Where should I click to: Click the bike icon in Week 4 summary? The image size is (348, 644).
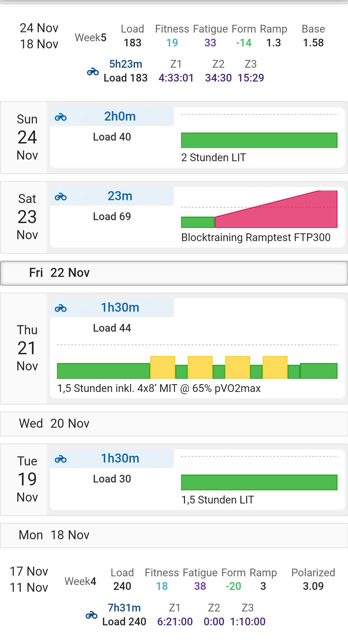pyautogui.click(x=92, y=615)
